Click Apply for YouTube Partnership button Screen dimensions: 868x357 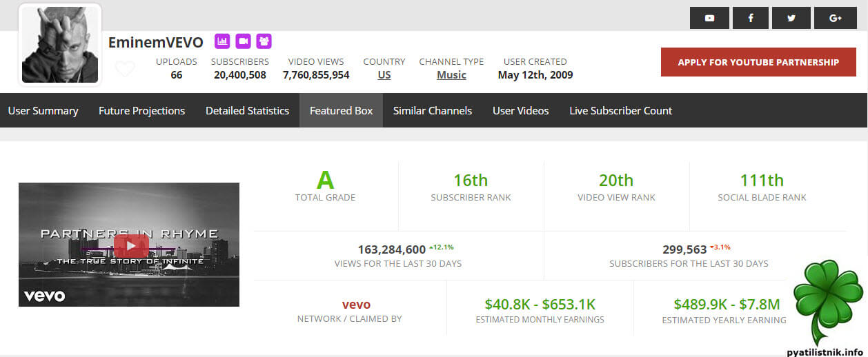point(758,62)
